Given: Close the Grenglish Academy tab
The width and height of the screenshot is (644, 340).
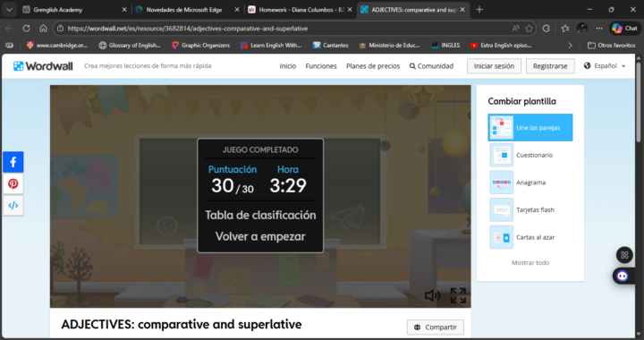Looking at the screenshot, I should coord(124,10).
